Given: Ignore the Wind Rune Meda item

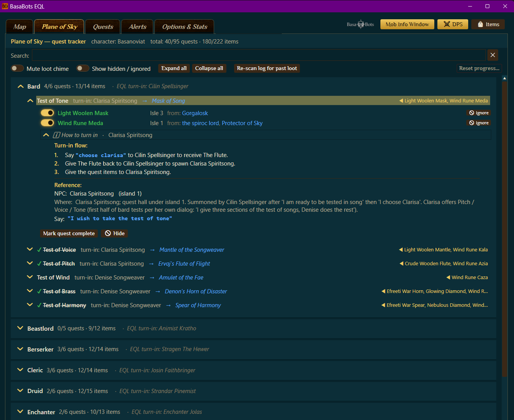Looking at the screenshot, I should point(479,123).
